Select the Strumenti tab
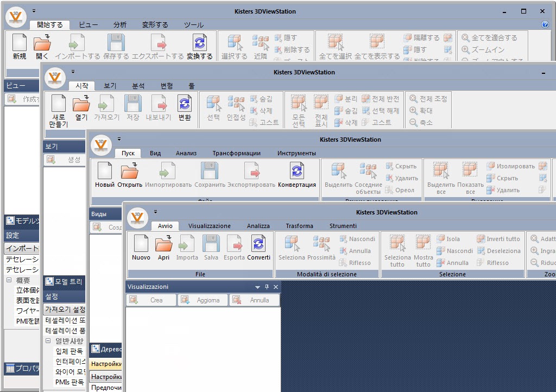This screenshot has width=556, height=392. coord(343,226)
